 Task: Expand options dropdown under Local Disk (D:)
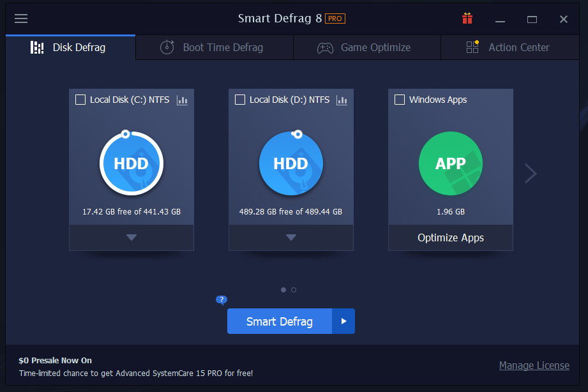(x=291, y=237)
